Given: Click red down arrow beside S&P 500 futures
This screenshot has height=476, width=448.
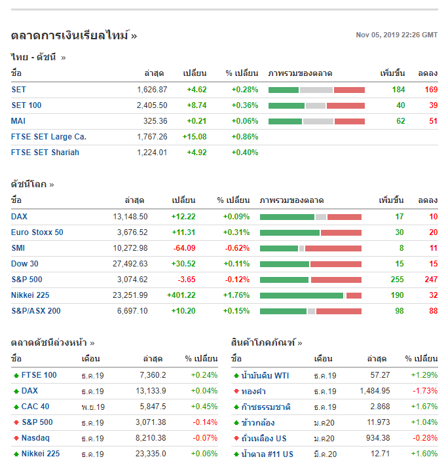Looking at the screenshot, I should pyautogui.click(x=16, y=423).
